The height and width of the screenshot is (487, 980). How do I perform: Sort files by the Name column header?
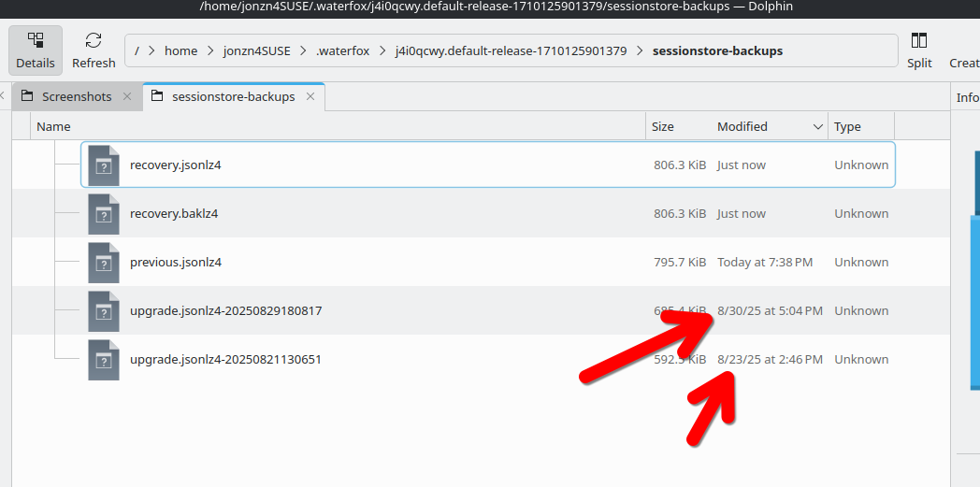[x=338, y=127]
